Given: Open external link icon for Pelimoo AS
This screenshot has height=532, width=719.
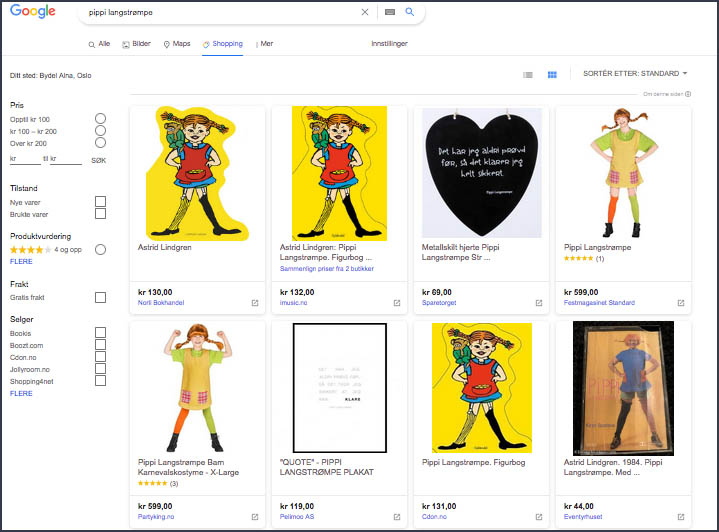Looking at the screenshot, I should pos(397,517).
